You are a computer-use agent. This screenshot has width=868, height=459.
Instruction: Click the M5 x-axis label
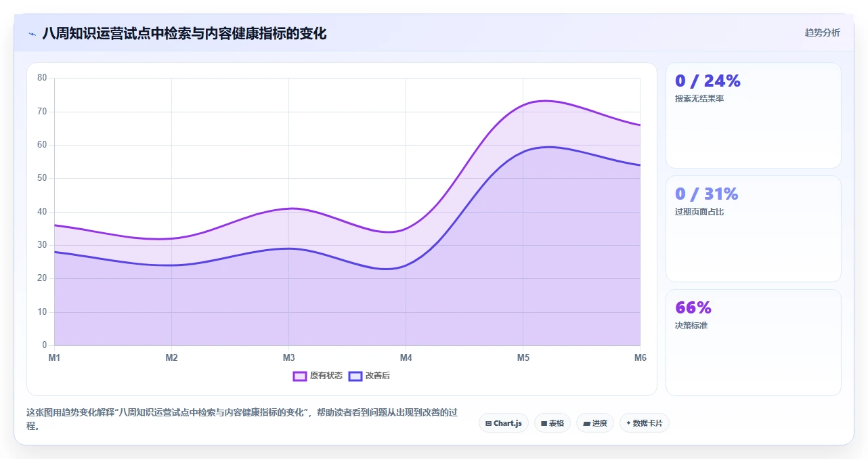pos(523,357)
